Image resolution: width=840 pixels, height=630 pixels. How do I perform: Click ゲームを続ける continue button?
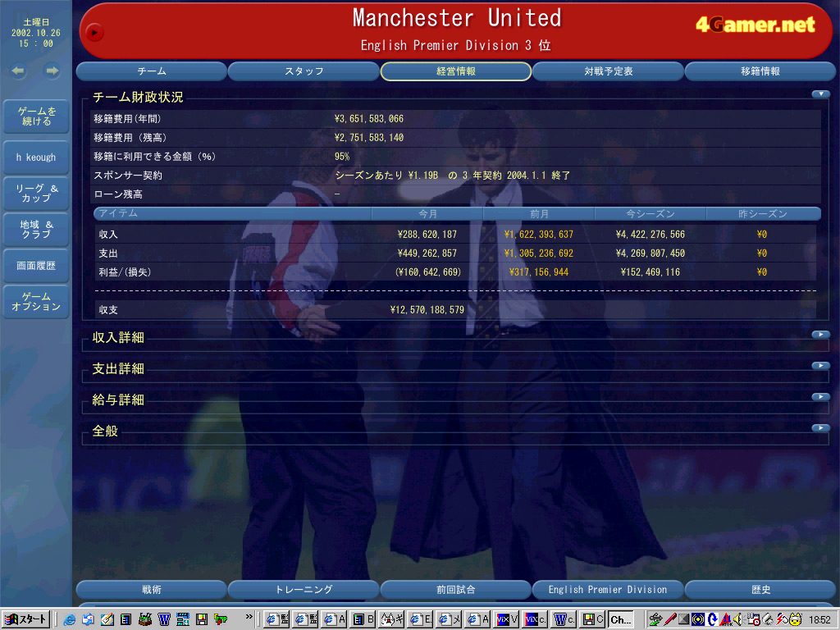pyautogui.click(x=36, y=116)
